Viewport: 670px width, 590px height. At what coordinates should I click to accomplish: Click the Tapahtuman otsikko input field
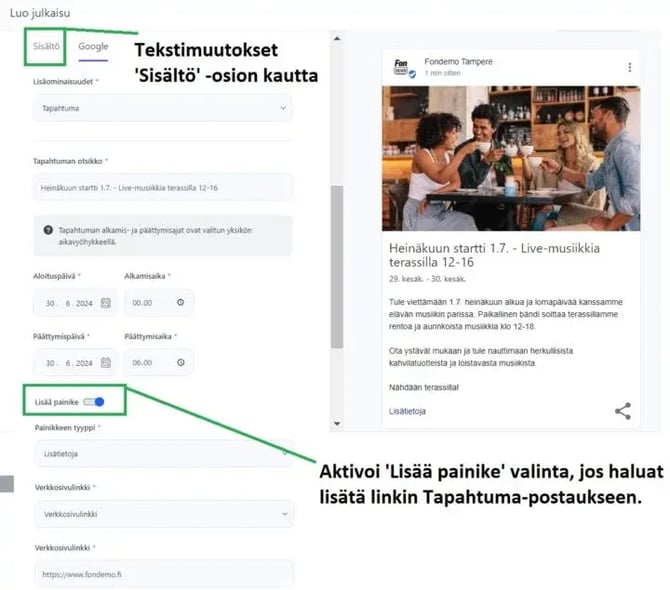(x=163, y=188)
